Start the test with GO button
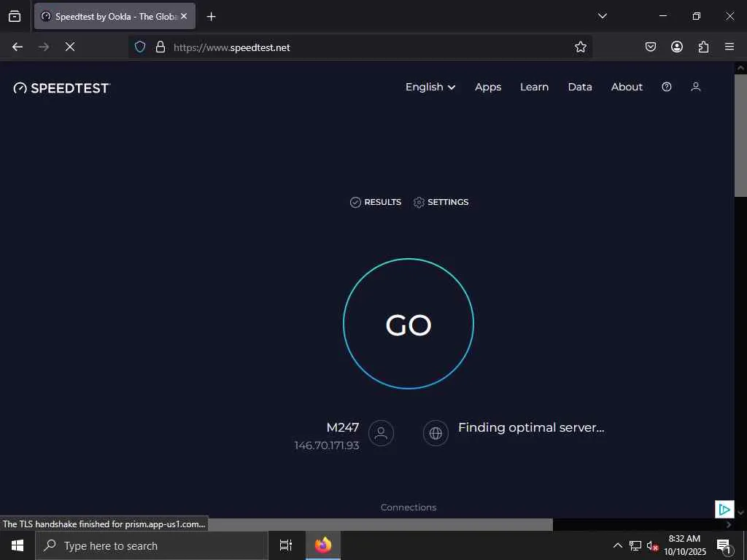Viewport: 747px width, 560px height. point(409,324)
